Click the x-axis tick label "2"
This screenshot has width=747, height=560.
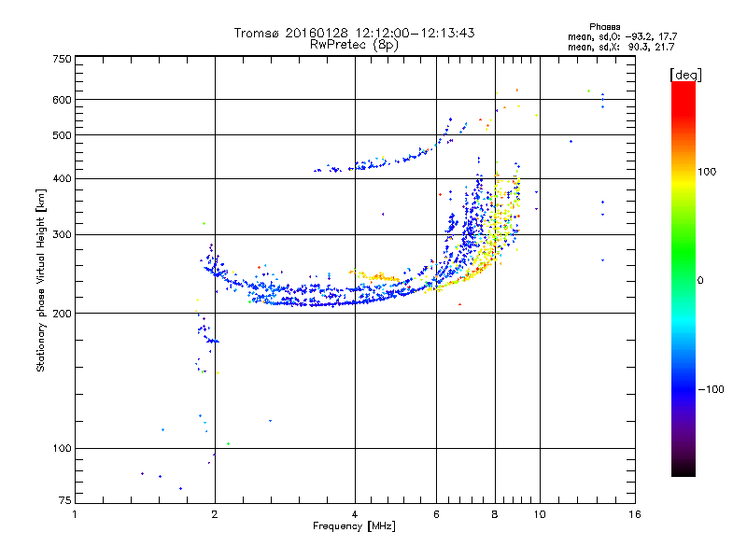215,514
